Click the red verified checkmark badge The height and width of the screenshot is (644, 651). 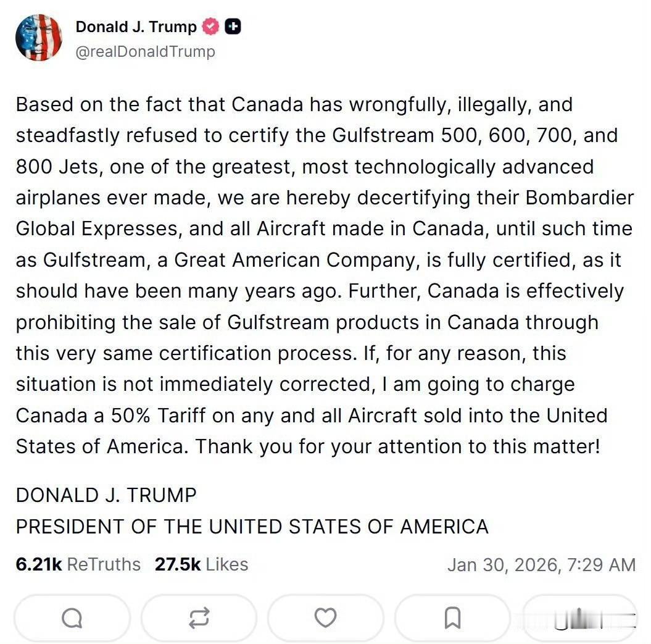[x=211, y=27]
